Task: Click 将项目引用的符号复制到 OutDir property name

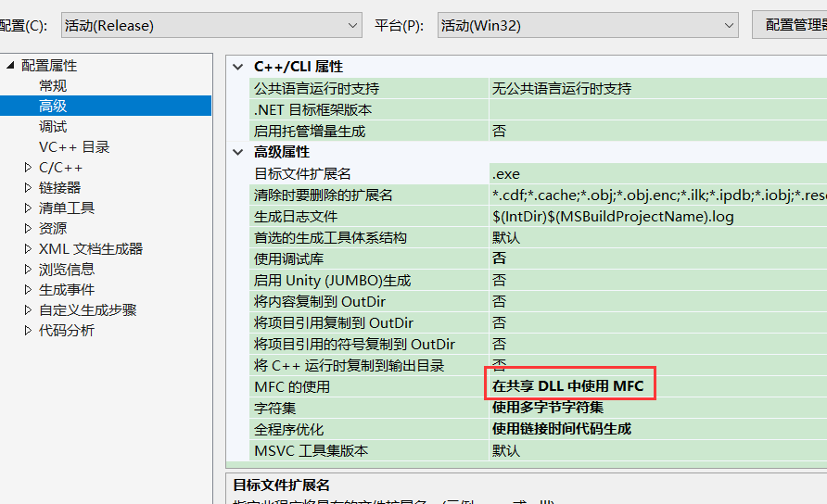Action: pyautogui.click(x=354, y=345)
